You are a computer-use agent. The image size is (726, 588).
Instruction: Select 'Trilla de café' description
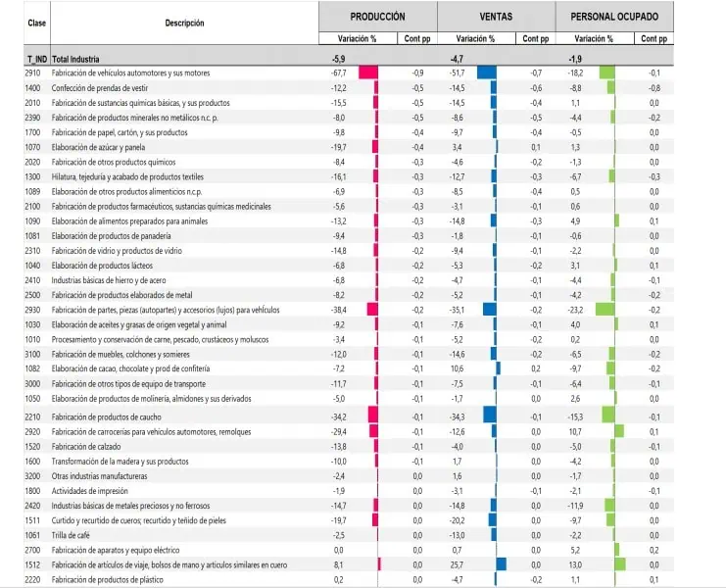coord(71,536)
